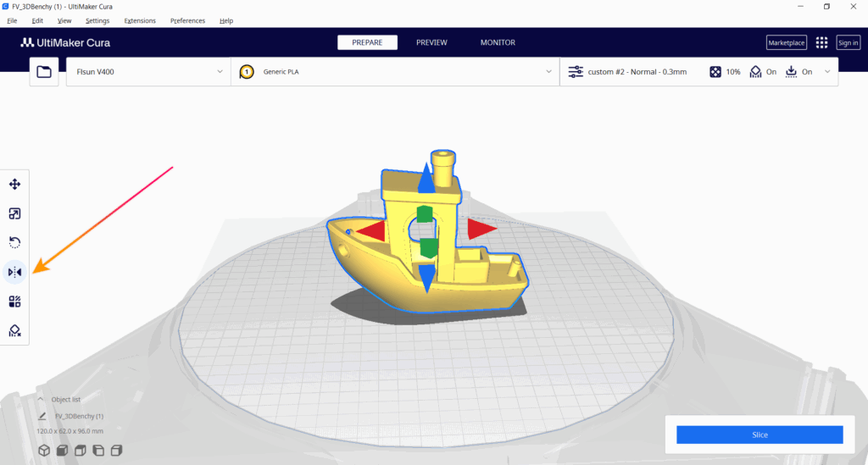
Task: Click the custom #2 - Normal - 0.3mm profile
Action: tap(637, 72)
